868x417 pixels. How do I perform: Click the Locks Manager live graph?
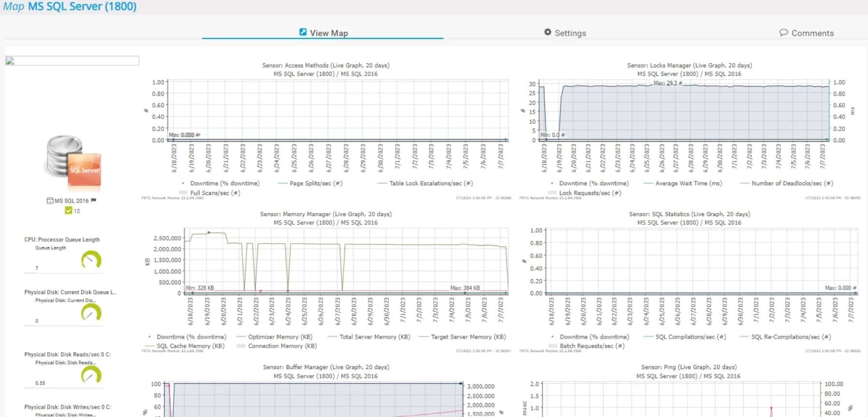pyautogui.click(x=690, y=131)
